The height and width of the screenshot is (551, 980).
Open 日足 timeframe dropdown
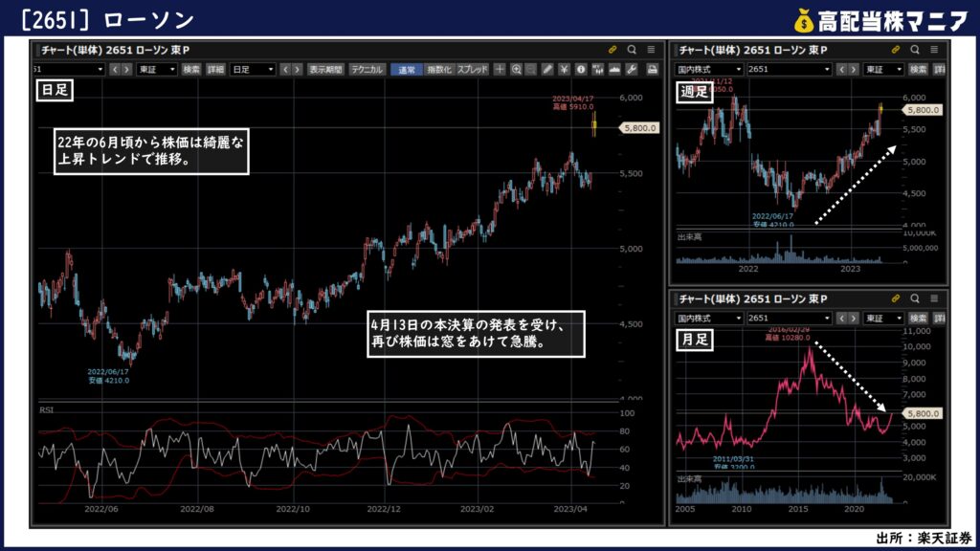point(253,69)
